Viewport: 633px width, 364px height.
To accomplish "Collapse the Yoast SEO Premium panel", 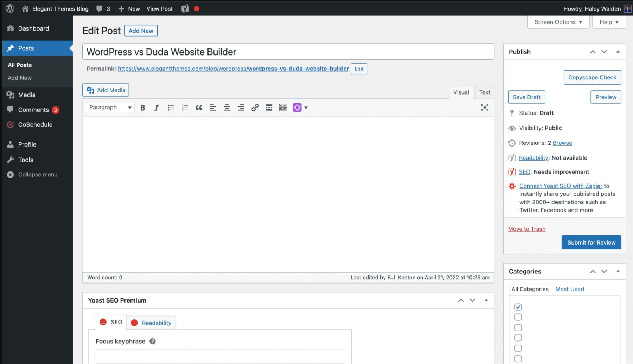I will (486, 300).
